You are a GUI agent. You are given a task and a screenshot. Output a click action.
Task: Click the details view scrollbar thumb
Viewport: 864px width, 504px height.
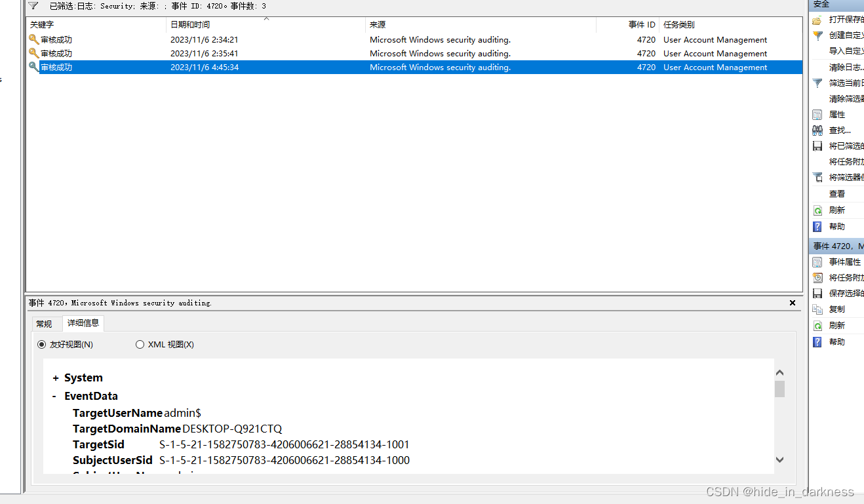click(779, 389)
